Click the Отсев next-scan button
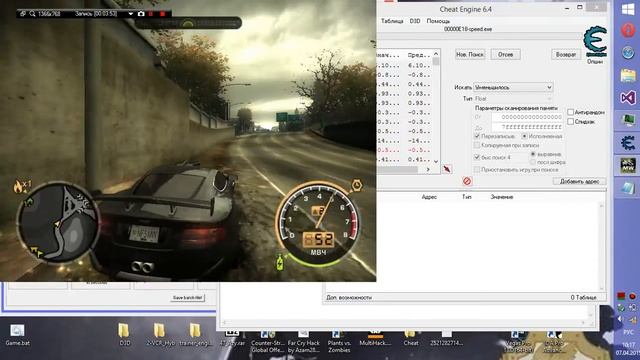Screen dimensions: 640x360 (x=505, y=54)
